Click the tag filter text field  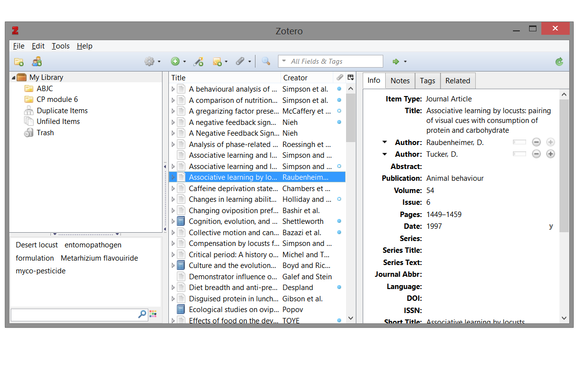coord(74,314)
